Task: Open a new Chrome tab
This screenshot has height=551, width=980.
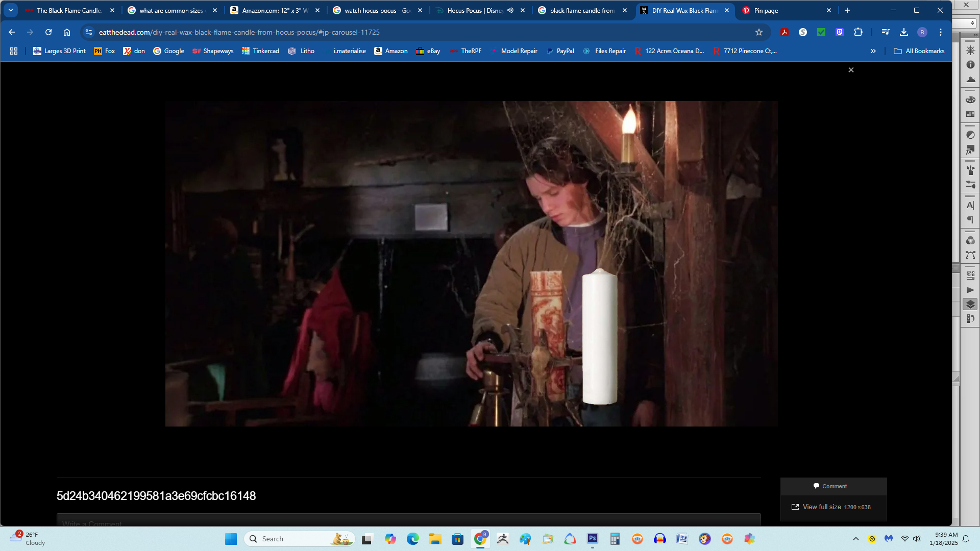Action: (x=847, y=10)
